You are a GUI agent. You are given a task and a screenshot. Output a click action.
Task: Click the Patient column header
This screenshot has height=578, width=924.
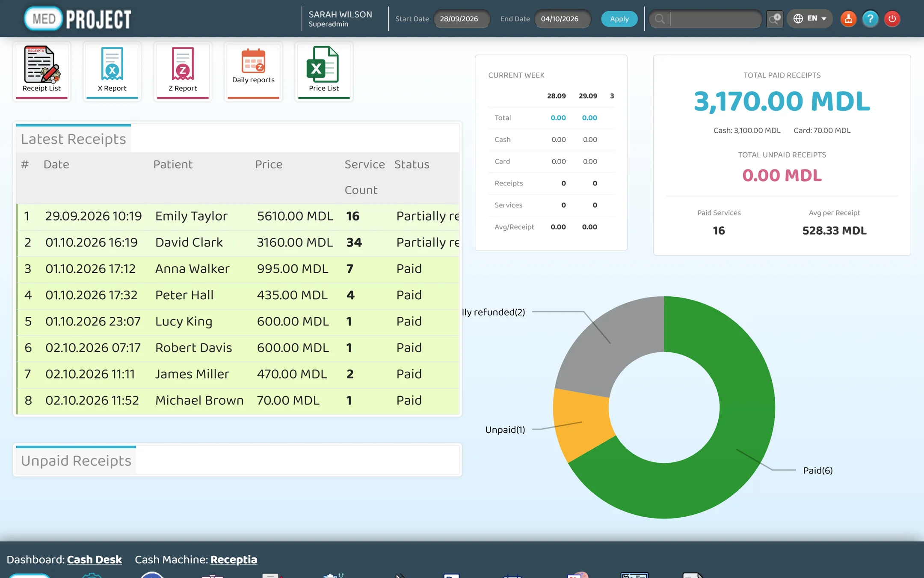[173, 164]
